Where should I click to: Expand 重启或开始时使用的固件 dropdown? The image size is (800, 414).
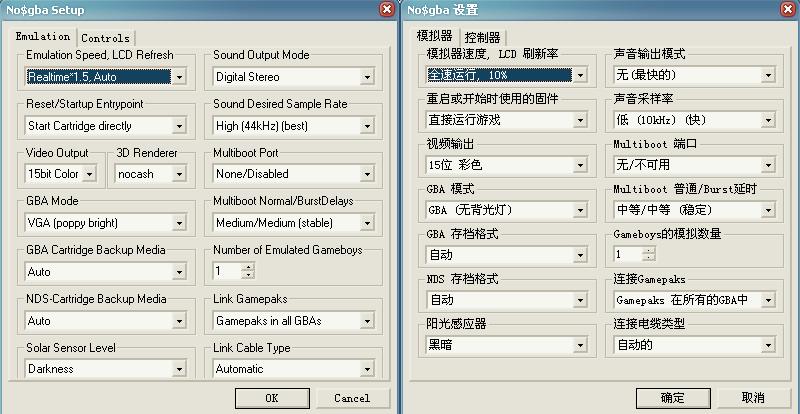pos(580,120)
